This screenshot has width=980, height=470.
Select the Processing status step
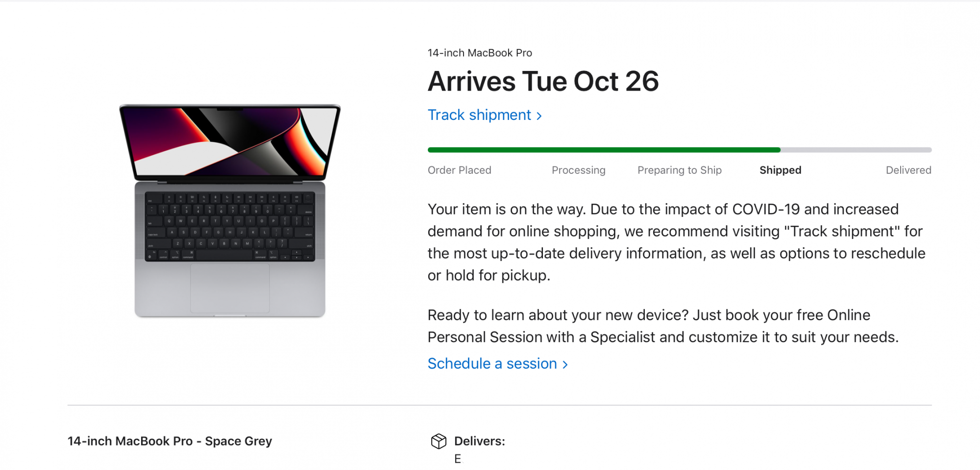[x=578, y=170]
